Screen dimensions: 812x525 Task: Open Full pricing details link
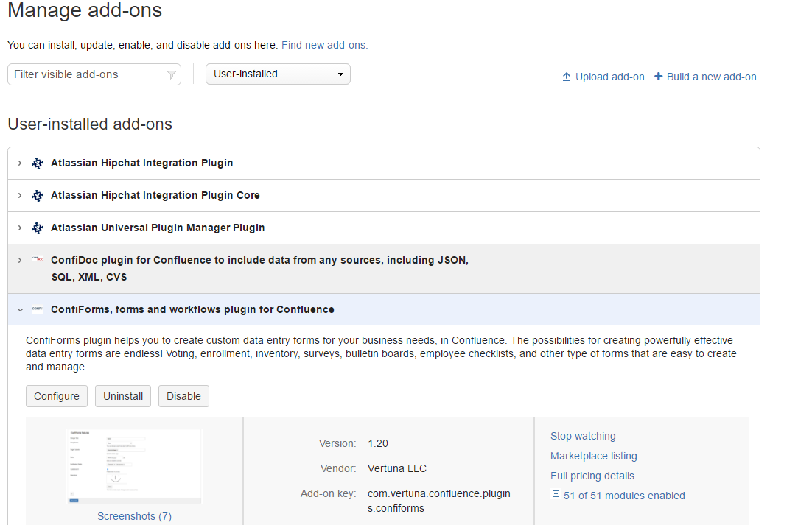click(592, 476)
